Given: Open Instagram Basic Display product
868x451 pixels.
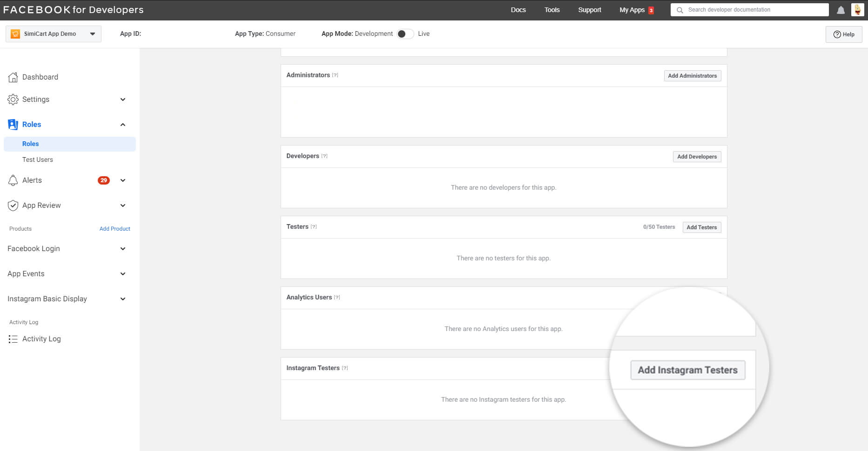Looking at the screenshot, I should point(47,299).
